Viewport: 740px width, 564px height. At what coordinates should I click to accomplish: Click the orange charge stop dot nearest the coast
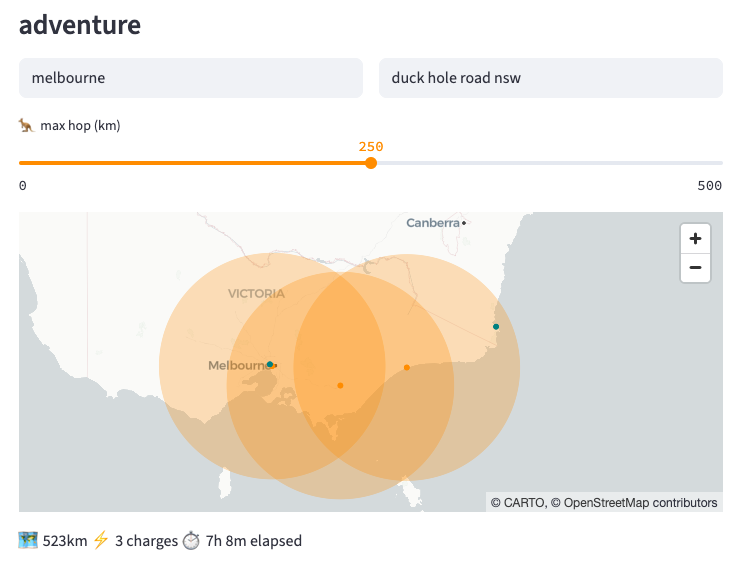(x=407, y=367)
